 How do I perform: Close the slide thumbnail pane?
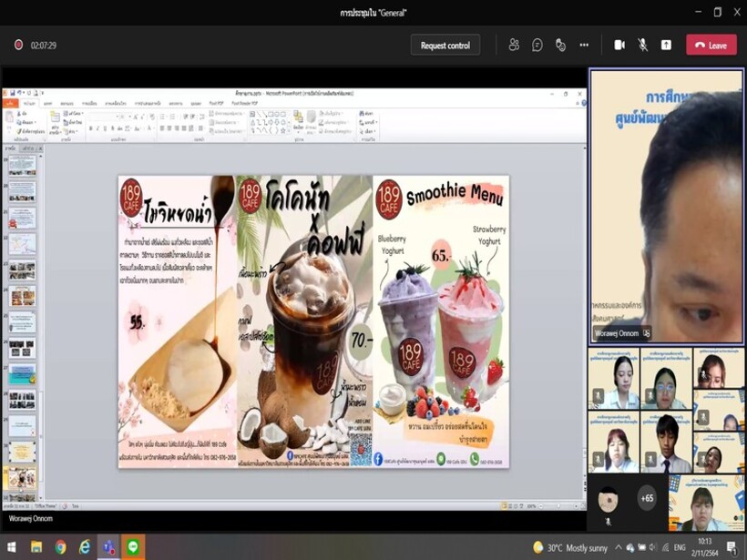(x=40, y=148)
